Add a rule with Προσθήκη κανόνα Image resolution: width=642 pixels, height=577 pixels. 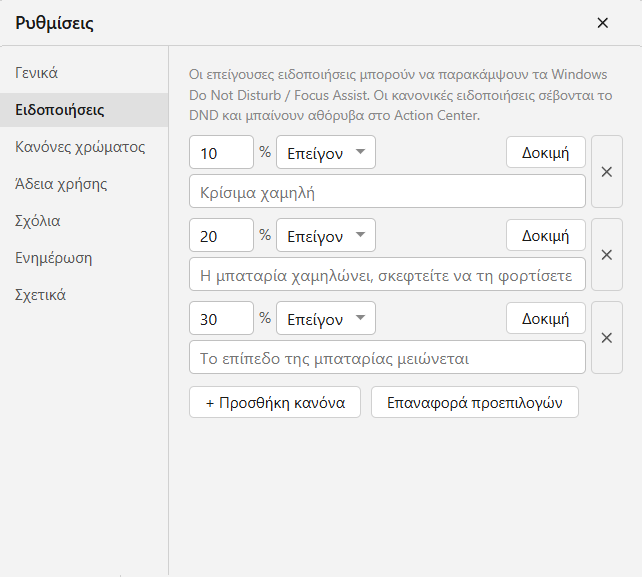coord(275,402)
